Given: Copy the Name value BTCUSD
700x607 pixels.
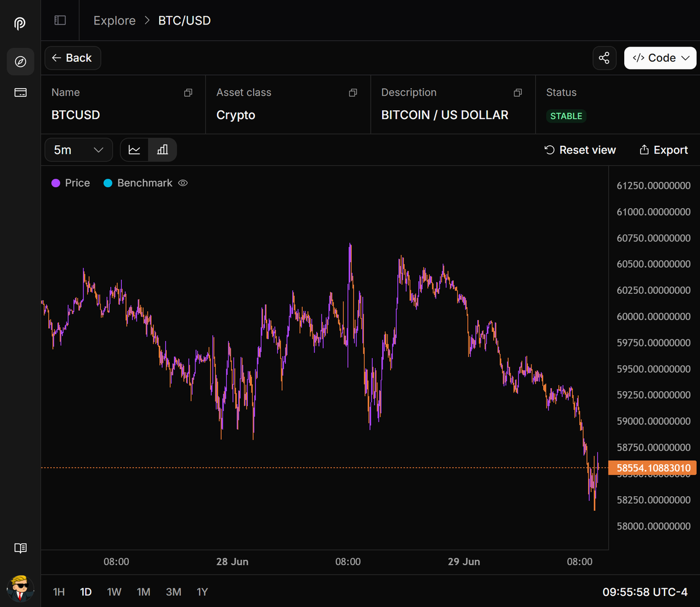Looking at the screenshot, I should [x=188, y=93].
